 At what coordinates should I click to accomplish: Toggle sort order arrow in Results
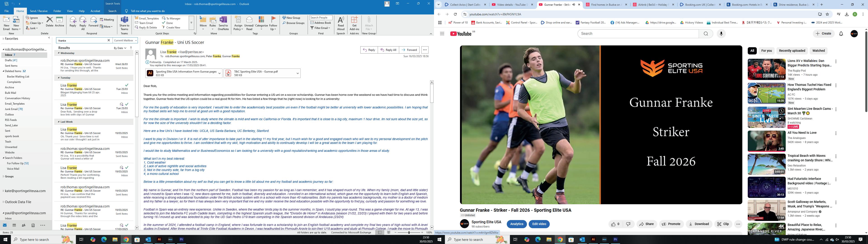pos(131,48)
